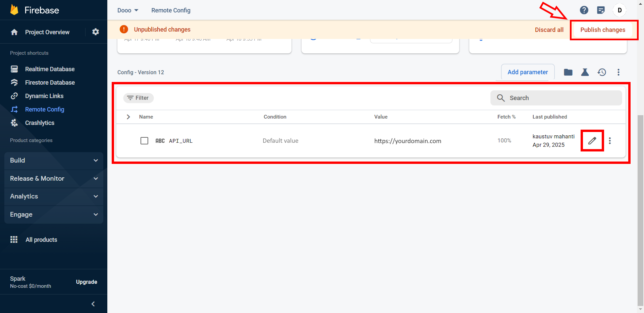
Task: Click value https://yourdomain.com
Action: click(x=408, y=141)
